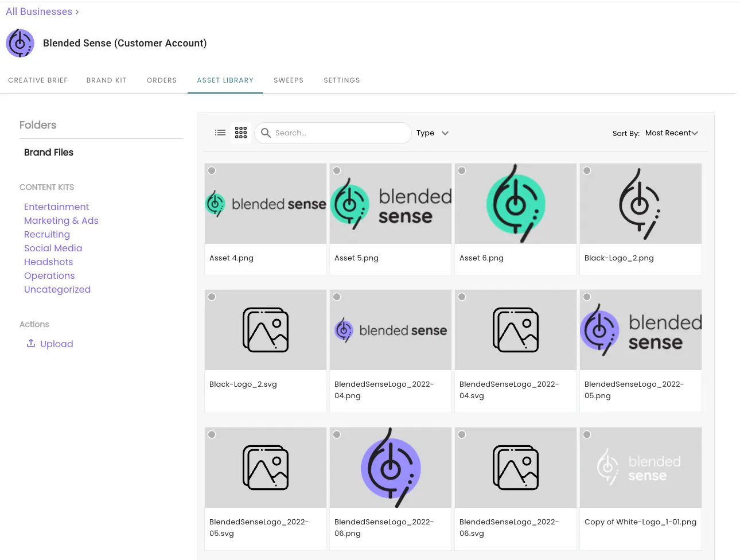Open the Asset 4.png thumbnail
The height and width of the screenshot is (560, 740).
coord(266,204)
